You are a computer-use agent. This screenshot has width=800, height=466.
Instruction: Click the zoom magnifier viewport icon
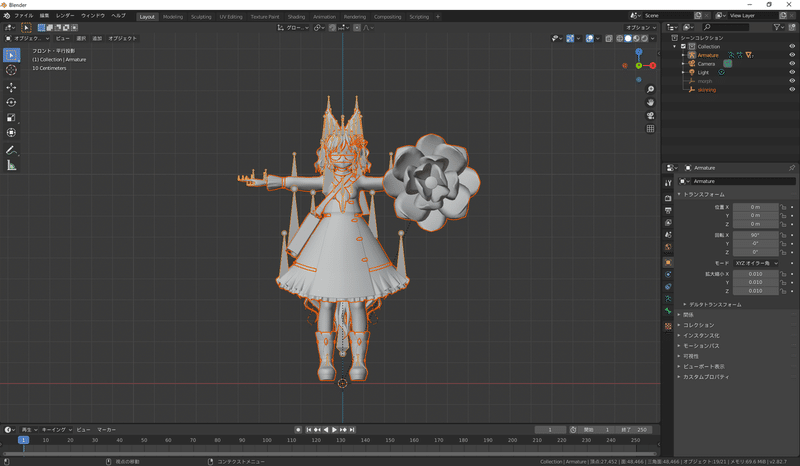tap(650, 90)
